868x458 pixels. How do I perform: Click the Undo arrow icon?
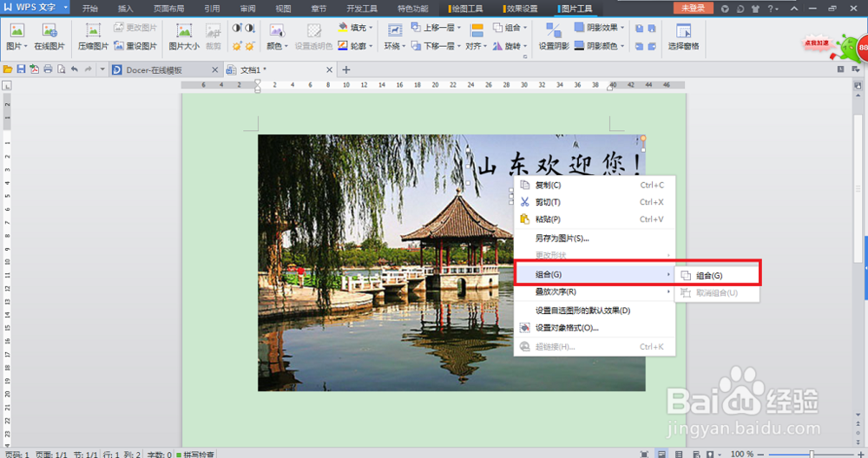[74, 69]
